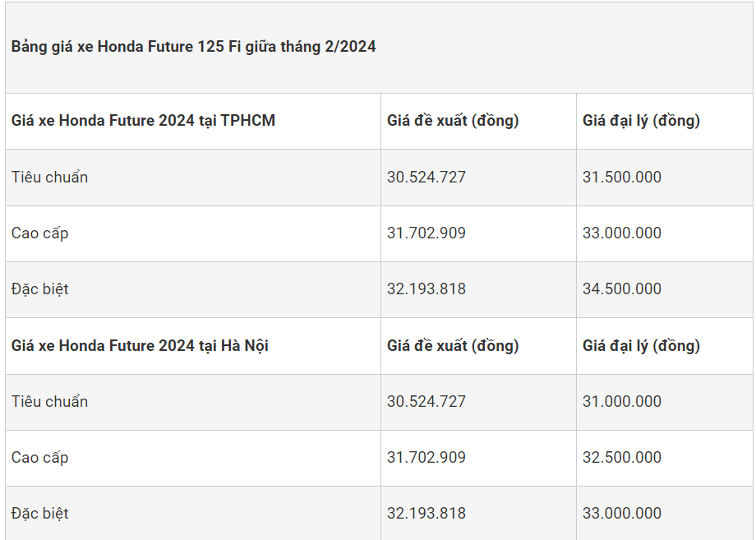Select 'Cao cấp' row label under TPHCM

(40, 233)
